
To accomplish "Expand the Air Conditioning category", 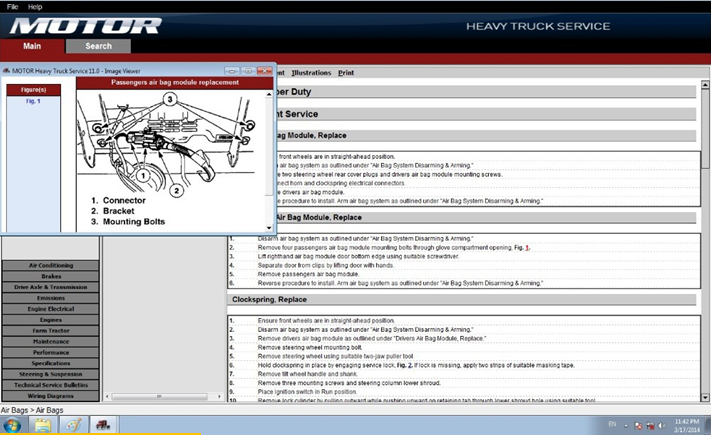I will [51, 265].
